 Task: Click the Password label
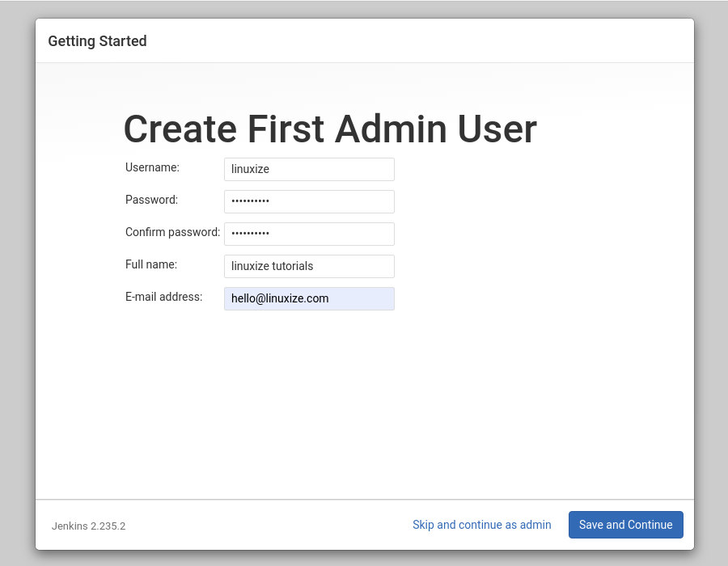151,200
